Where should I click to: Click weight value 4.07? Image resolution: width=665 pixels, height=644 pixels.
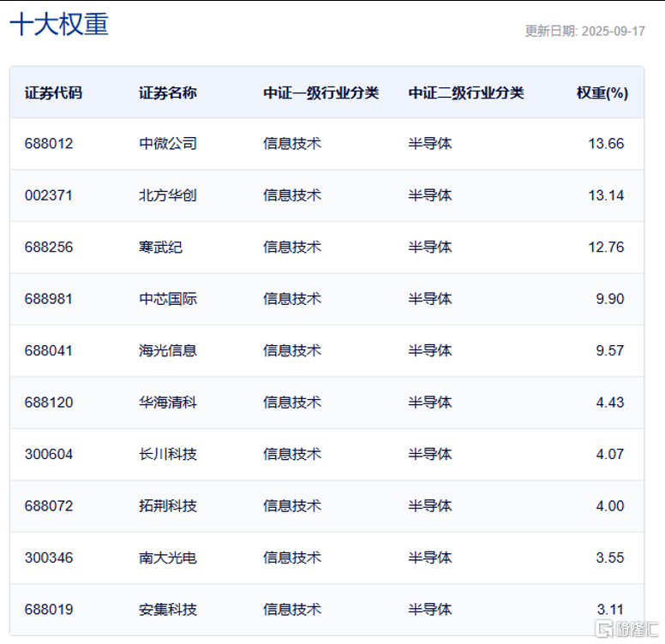pos(610,454)
